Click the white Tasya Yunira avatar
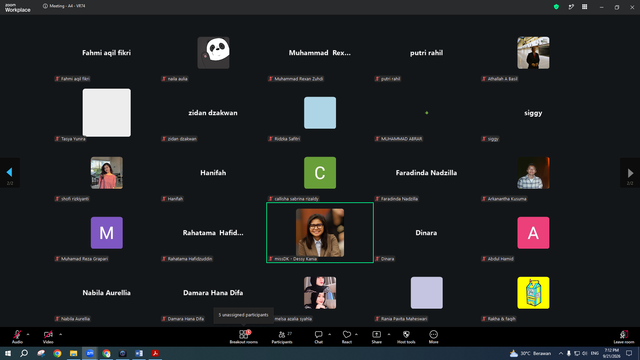 (107, 113)
